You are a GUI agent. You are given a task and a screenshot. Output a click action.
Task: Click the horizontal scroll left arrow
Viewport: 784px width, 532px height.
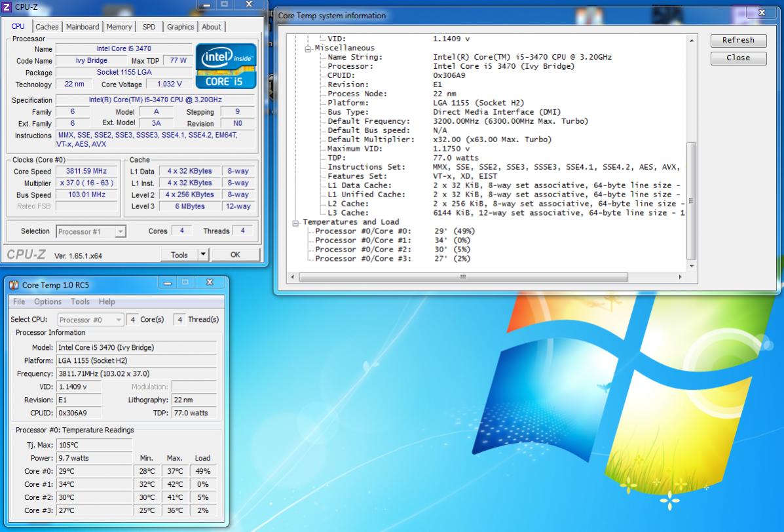pyautogui.click(x=293, y=277)
